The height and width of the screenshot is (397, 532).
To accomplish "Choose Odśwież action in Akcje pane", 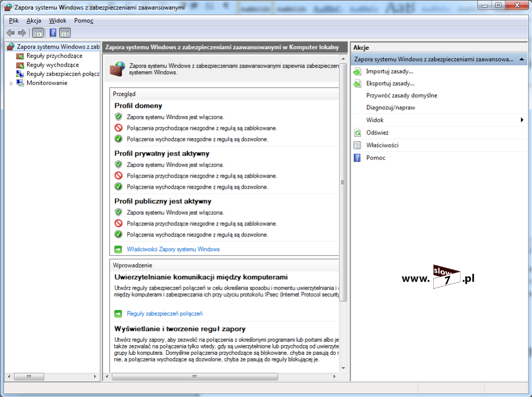I will 377,133.
